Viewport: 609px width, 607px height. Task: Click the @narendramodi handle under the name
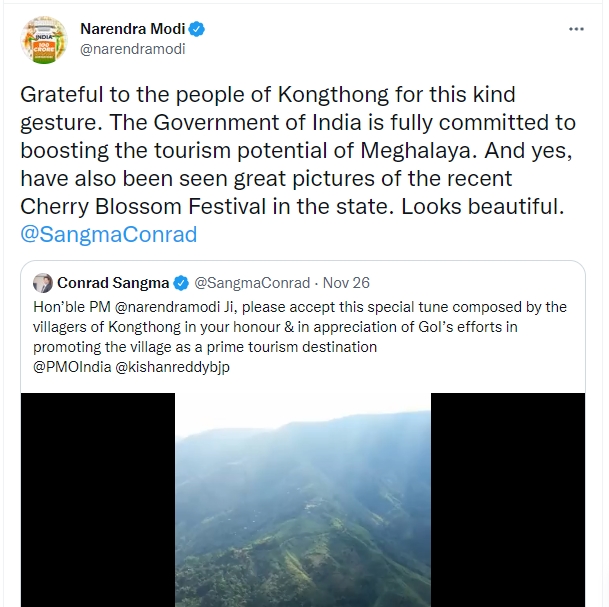133,49
